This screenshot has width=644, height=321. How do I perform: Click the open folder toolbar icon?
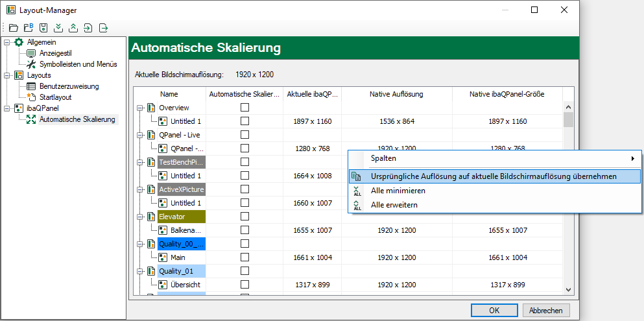point(14,27)
